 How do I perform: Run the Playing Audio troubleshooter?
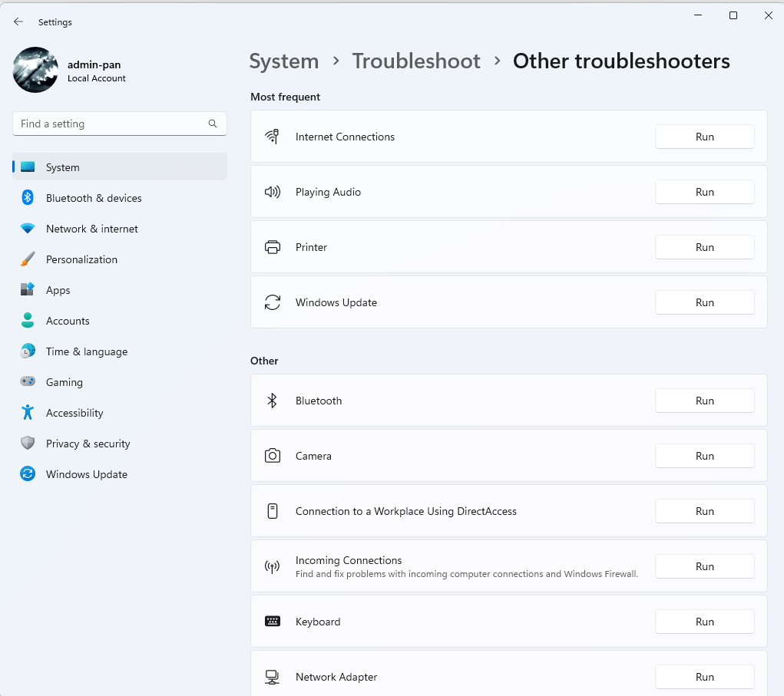click(x=704, y=192)
